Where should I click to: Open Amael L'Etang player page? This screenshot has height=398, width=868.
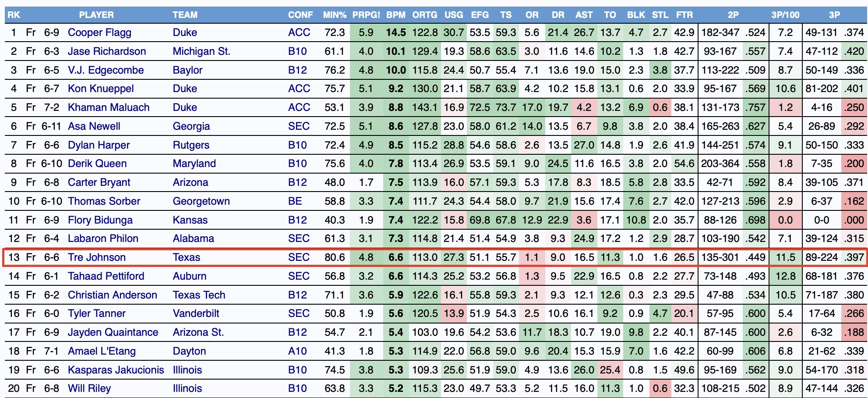coord(102,351)
